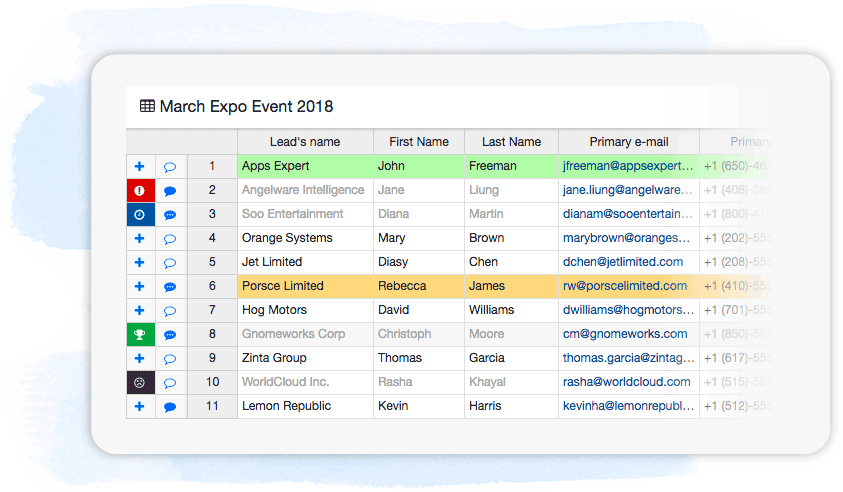
Task: Open the jfreeman@appsexpert email link
Action: point(627,166)
